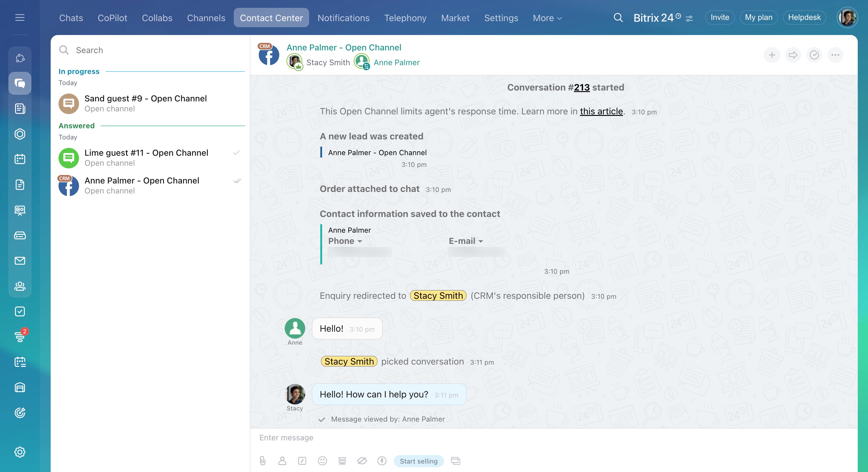Open the Boards presentation sidebar icon

[20, 210]
